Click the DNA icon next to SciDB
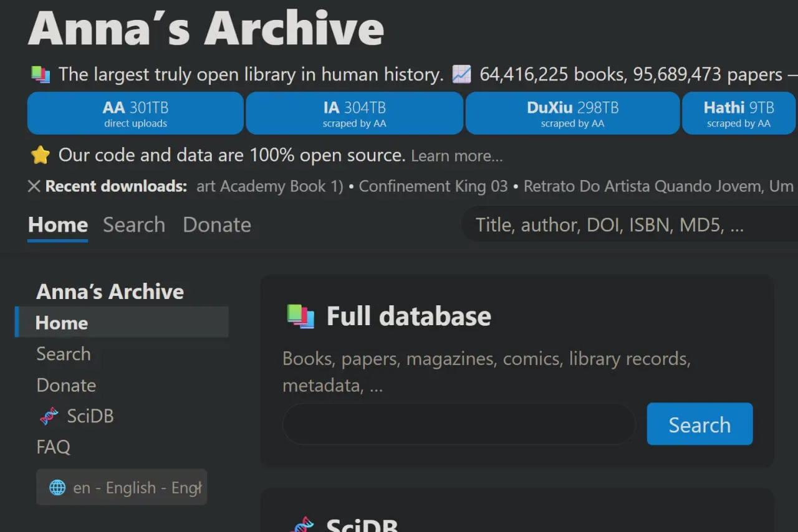Viewport: 798px width, 532px height. click(49, 416)
